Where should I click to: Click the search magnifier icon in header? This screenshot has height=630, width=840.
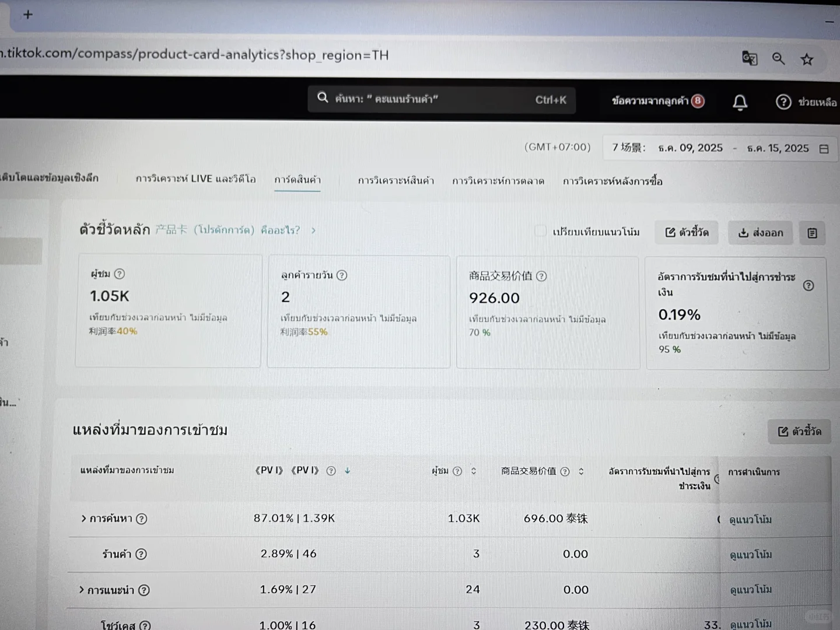tap(323, 97)
